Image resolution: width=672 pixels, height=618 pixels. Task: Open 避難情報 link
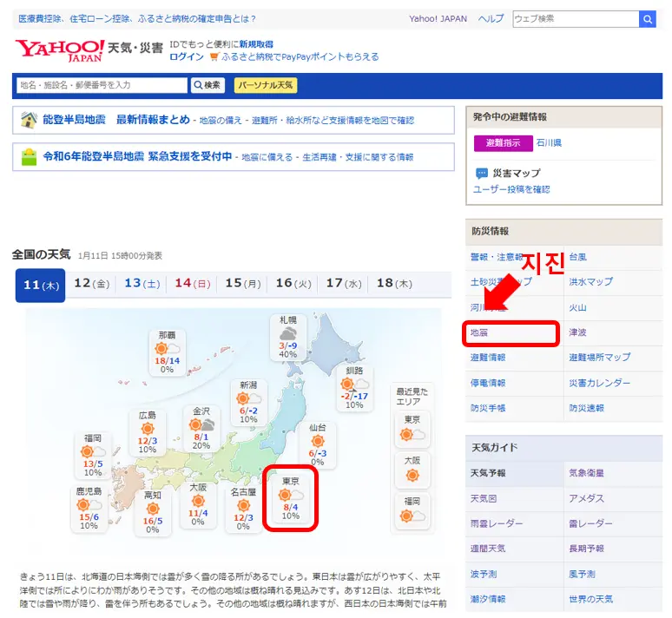[488, 357]
